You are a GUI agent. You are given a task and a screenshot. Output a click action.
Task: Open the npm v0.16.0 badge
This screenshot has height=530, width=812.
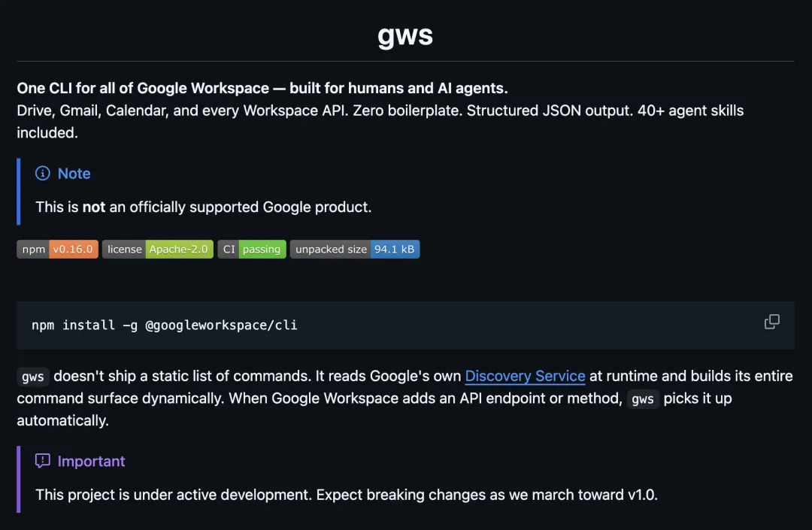[x=57, y=250]
